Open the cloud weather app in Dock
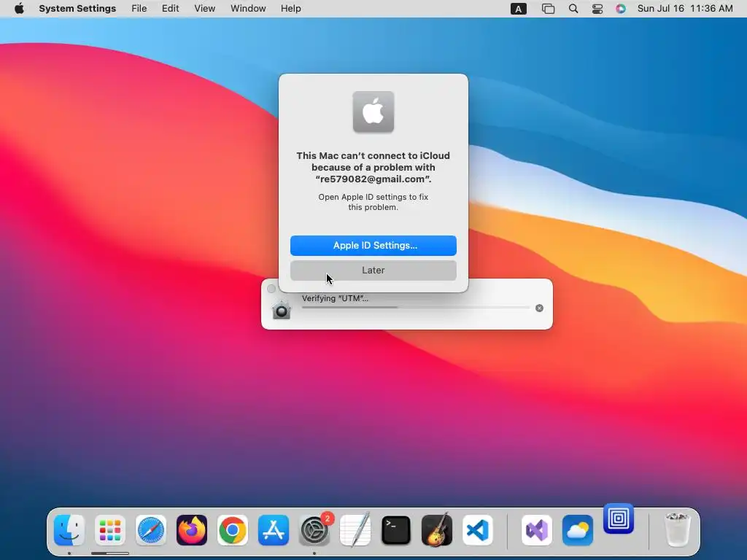The width and height of the screenshot is (747, 560). (x=578, y=530)
